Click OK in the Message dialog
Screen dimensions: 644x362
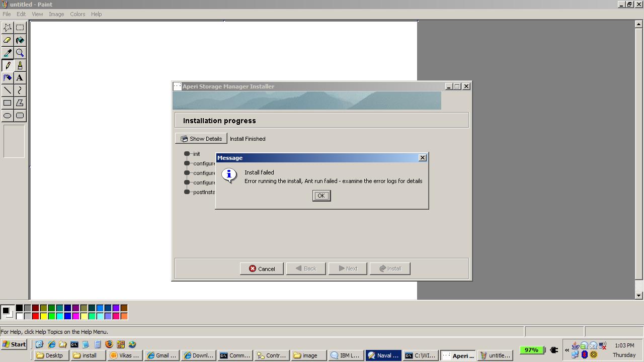321,196
